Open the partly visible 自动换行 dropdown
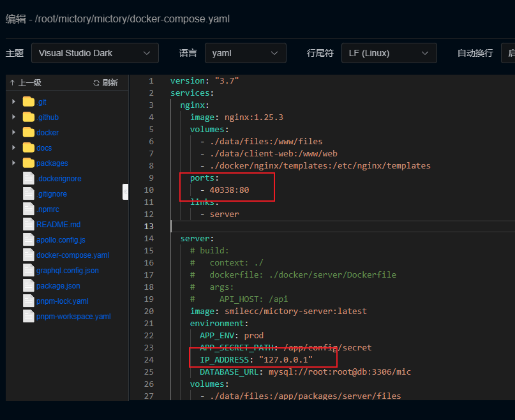515x420 pixels. [x=508, y=53]
